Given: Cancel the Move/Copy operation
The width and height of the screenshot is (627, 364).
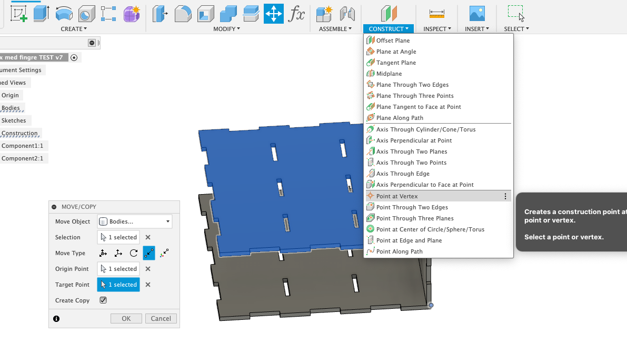Looking at the screenshot, I should [161, 318].
